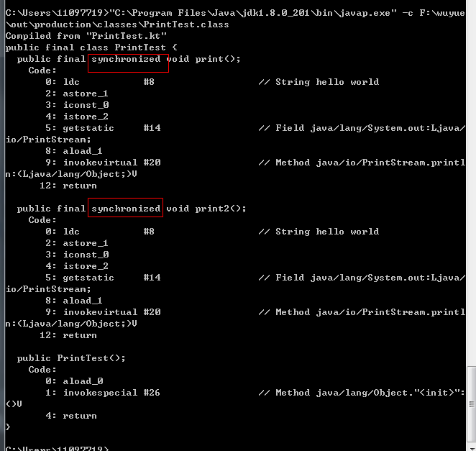Click 'void print2();' in the second method signature
The width and height of the screenshot is (476, 451).
pyautogui.click(x=206, y=209)
